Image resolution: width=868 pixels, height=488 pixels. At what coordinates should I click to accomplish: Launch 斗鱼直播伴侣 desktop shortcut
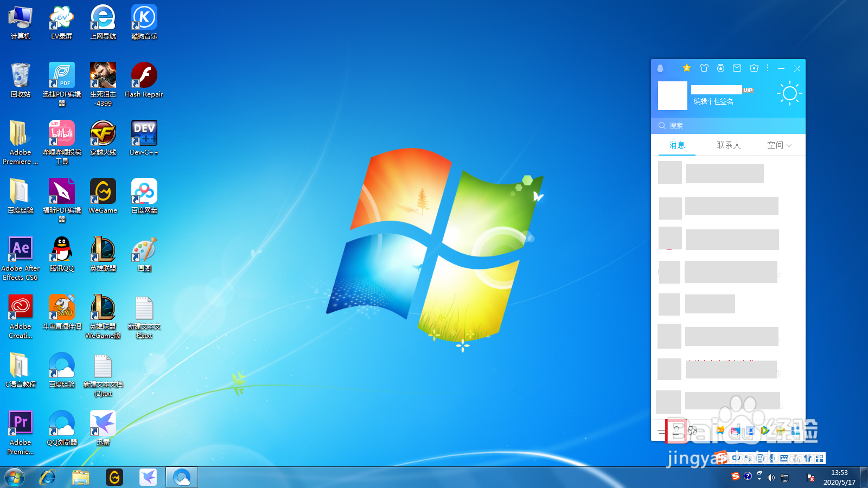[x=62, y=312]
